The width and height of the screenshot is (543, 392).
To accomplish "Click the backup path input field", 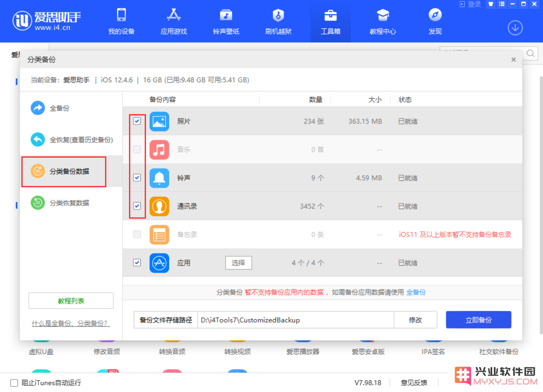I will point(295,320).
